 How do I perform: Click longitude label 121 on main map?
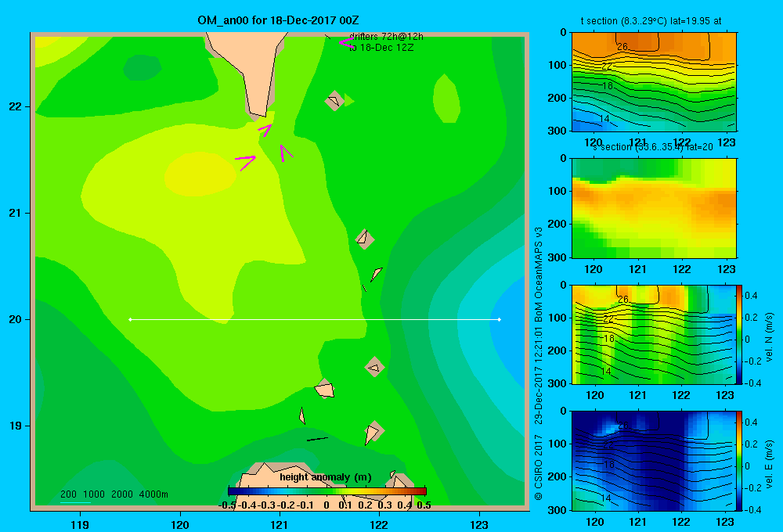click(x=280, y=524)
